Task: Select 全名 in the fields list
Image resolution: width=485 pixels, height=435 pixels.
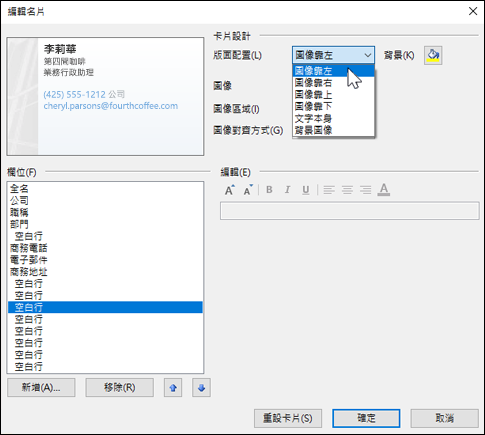Action: (105, 189)
